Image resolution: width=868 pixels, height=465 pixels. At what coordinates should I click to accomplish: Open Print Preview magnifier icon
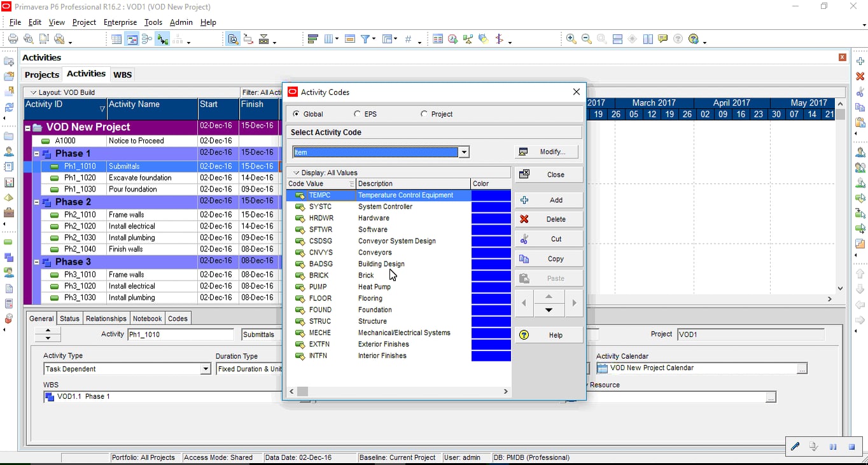28,39
